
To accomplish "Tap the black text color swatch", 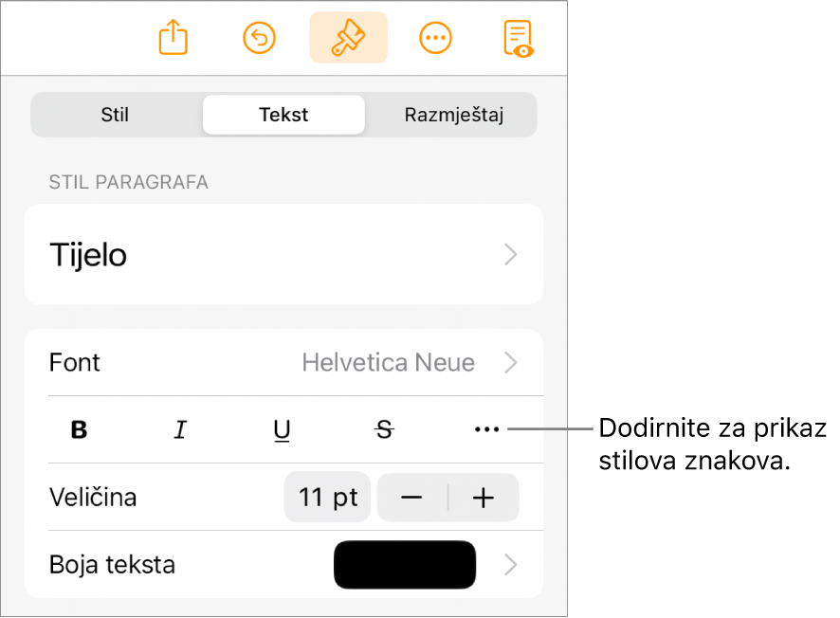I will click(x=405, y=565).
